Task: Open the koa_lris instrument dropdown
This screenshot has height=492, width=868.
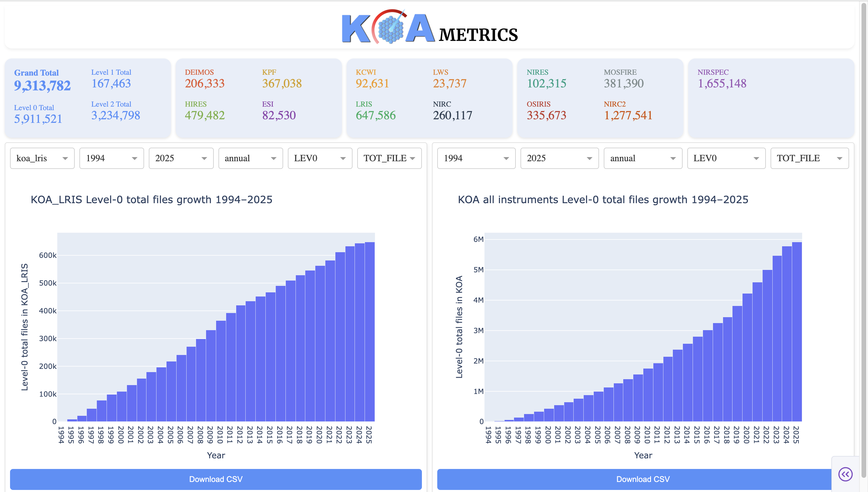Action: click(x=42, y=158)
